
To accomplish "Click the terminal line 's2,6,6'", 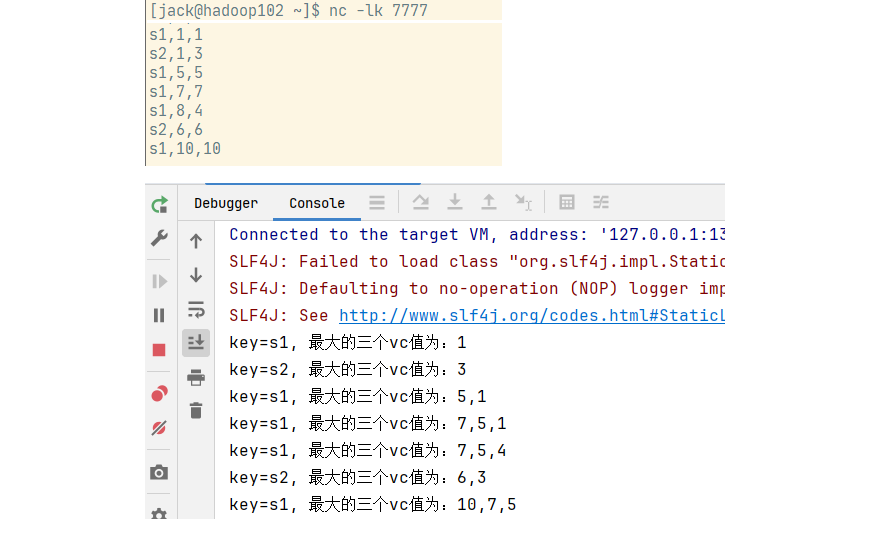I will pos(176,130).
